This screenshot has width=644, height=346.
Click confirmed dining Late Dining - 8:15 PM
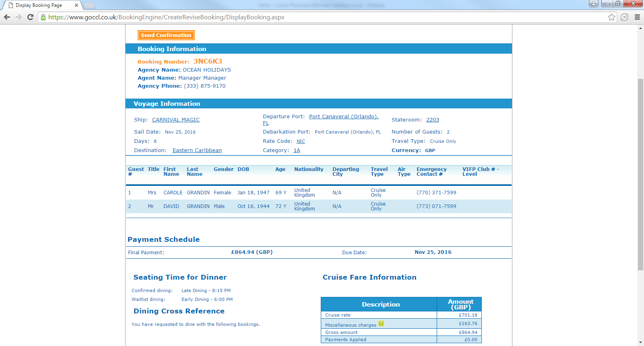(206, 290)
